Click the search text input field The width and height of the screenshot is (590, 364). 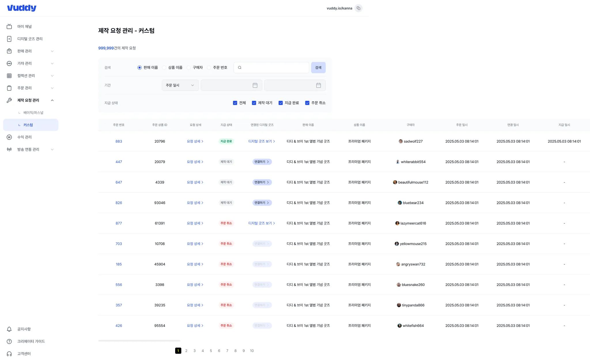271,68
